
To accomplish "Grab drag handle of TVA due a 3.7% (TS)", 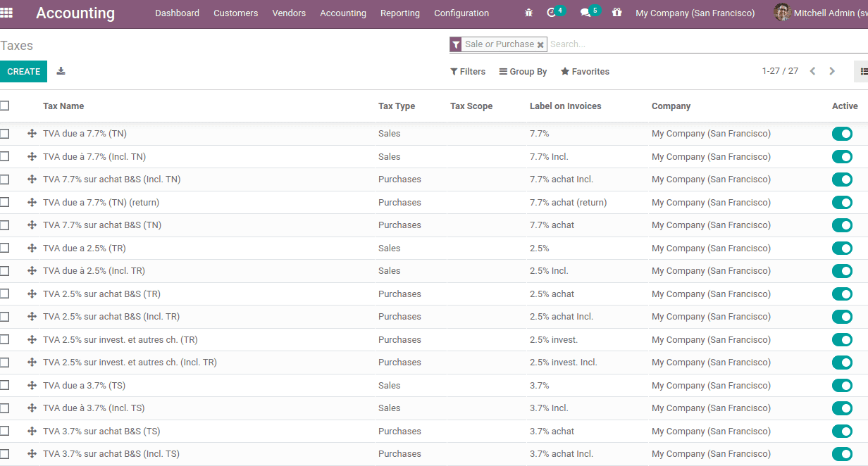I will [32, 385].
